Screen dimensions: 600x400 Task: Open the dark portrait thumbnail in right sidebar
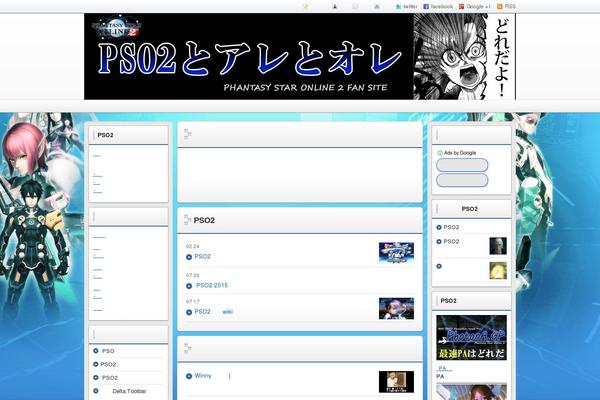pyautogui.click(x=498, y=246)
